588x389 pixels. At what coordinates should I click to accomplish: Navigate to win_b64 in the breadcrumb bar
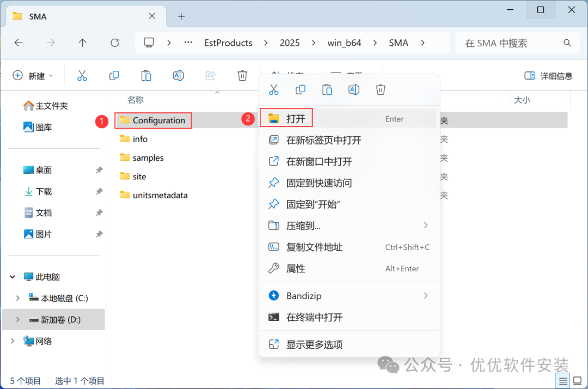coord(344,42)
